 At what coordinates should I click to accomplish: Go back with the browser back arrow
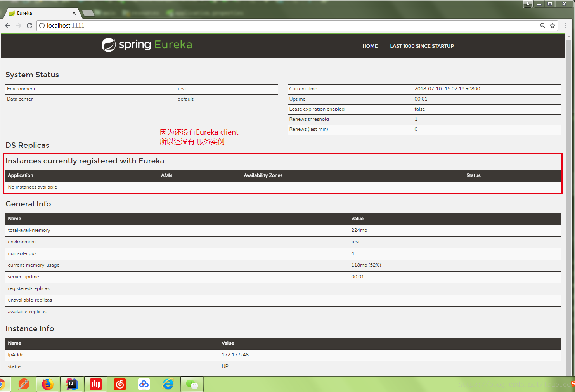8,26
